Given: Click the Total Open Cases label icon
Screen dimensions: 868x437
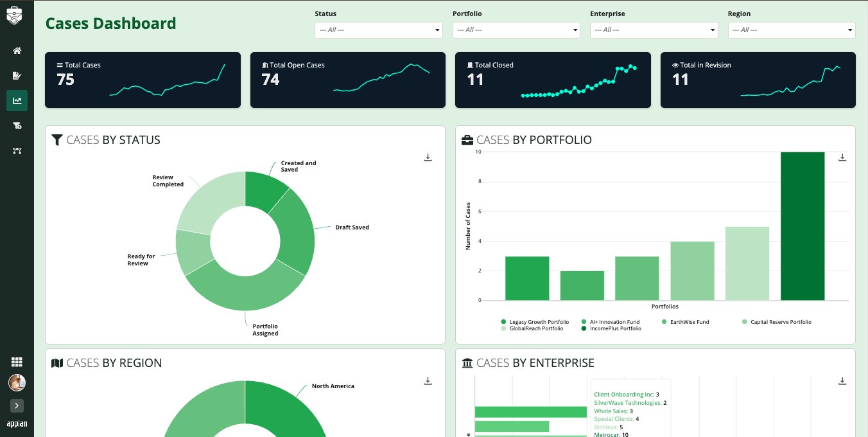Looking at the screenshot, I should click(265, 65).
